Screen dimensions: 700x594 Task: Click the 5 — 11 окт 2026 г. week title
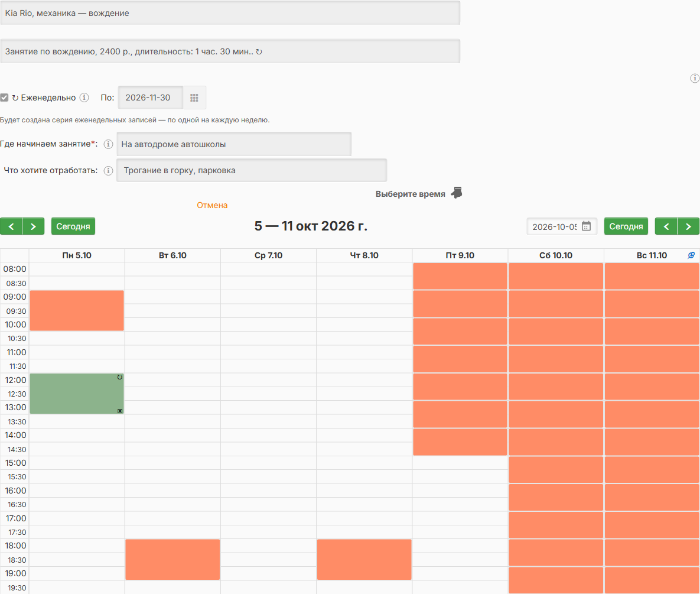pos(311,226)
